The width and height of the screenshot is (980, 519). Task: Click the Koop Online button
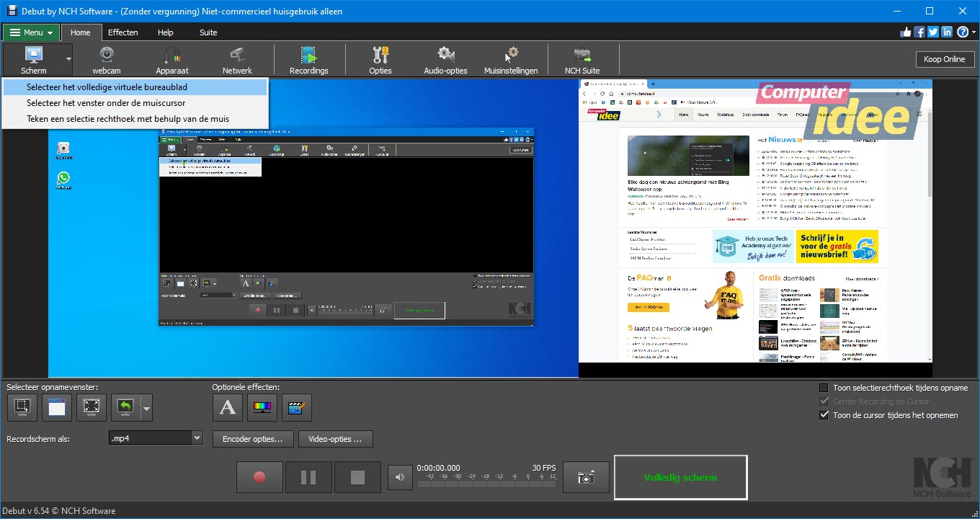(944, 59)
